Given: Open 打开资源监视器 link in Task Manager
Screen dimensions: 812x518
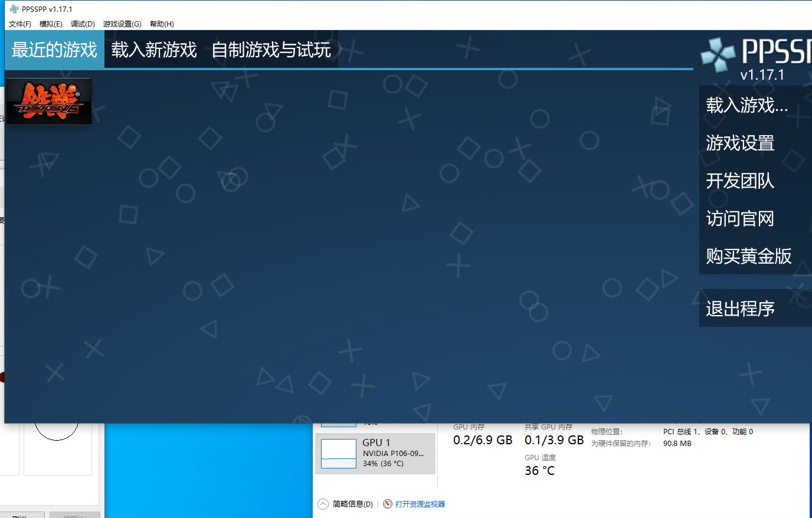Looking at the screenshot, I should pyautogui.click(x=420, y=504).
